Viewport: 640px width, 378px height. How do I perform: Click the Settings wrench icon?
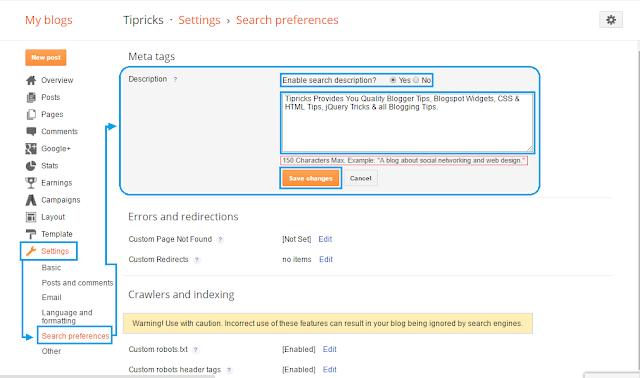tap(31, 251)
